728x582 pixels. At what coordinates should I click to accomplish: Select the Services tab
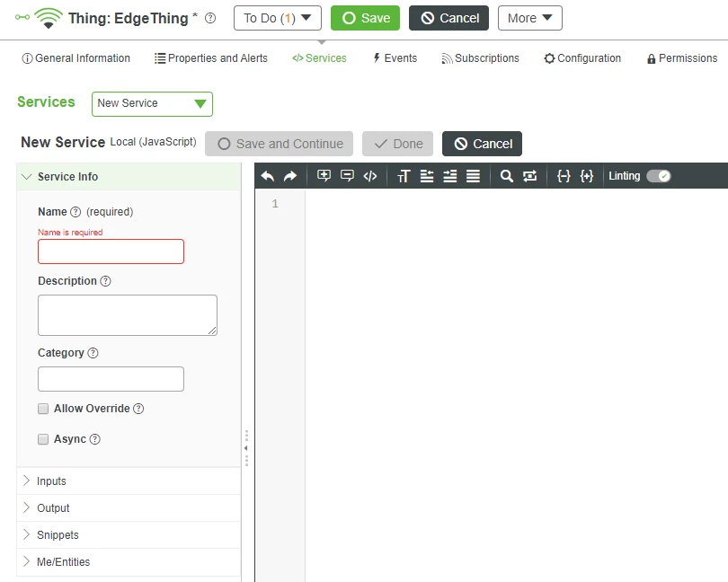pyautogui.click(x=319, y=58)
